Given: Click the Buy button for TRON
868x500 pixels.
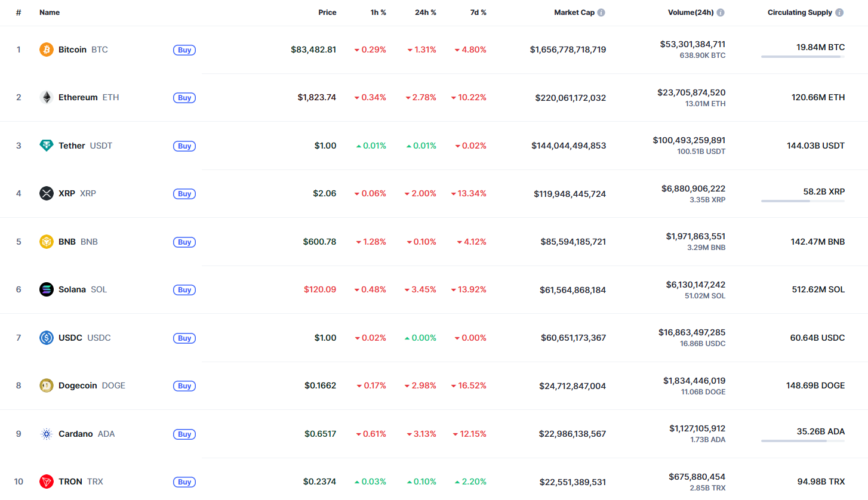Looking at the screenshot, I should point(184,482).
